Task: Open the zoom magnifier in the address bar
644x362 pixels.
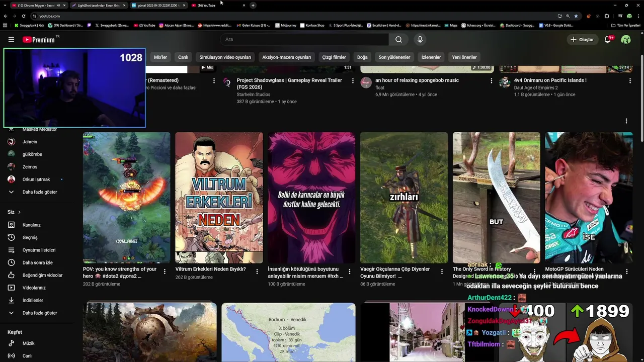Action: (x=568, y=16)
